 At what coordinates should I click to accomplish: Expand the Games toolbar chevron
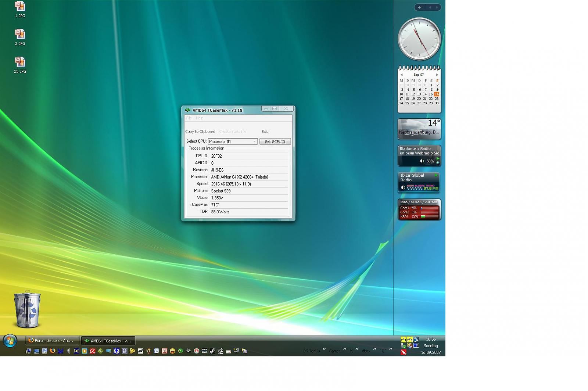[345, 349]
